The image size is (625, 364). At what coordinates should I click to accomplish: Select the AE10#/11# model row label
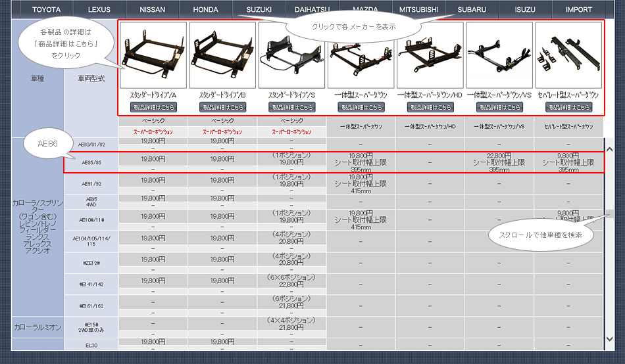(x=91, y=220)
